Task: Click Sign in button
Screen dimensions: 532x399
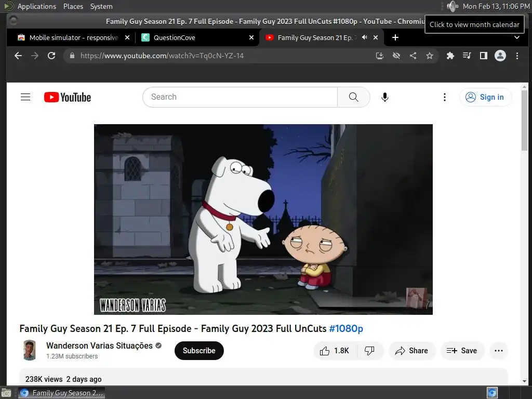Action: [x=486, y=97]
